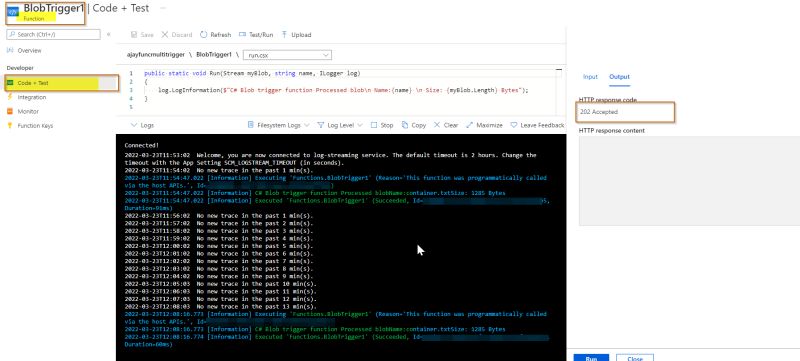Click the Run button
The height and width of the screenshot is (361, 800).
point(591,357)
